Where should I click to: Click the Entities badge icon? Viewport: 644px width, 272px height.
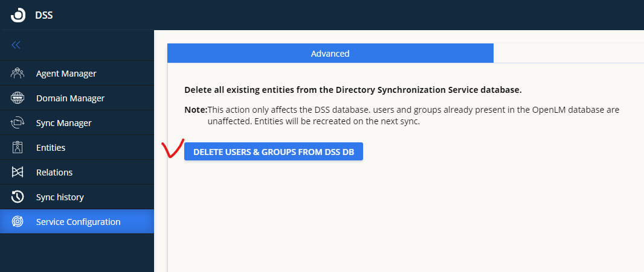[x=17, y=148]
